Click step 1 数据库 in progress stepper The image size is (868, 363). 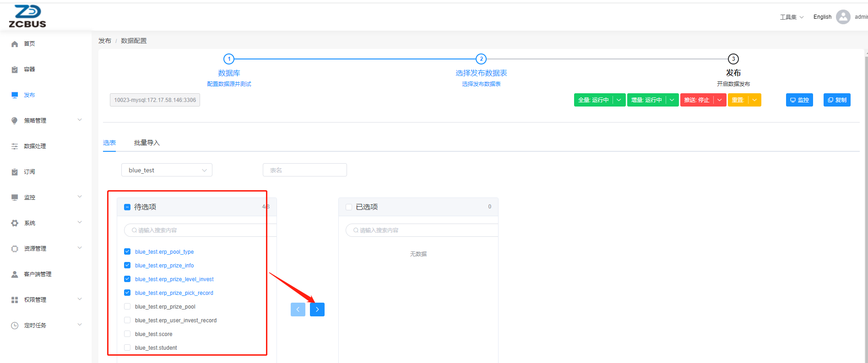(229, 59)
